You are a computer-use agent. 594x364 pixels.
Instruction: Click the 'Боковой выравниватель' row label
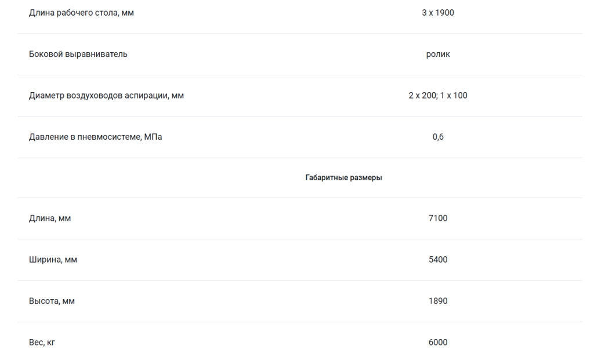click(x=78, y=54)
